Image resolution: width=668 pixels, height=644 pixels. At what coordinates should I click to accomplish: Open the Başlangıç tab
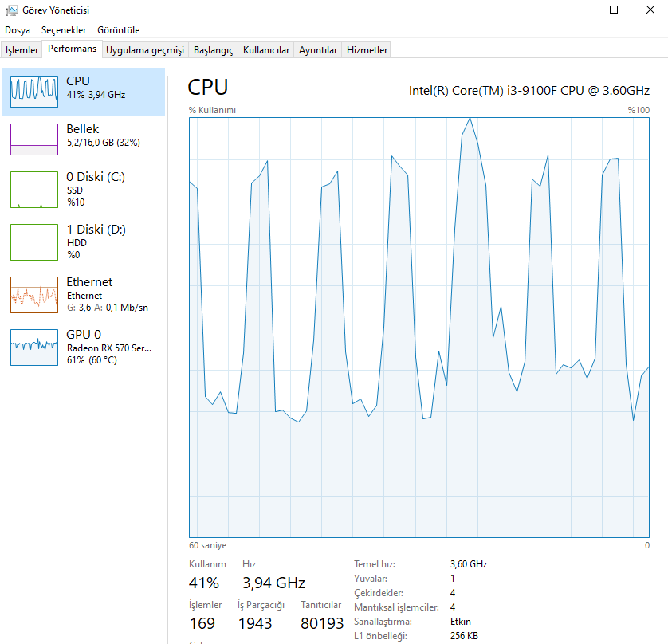tap(214, 50)
